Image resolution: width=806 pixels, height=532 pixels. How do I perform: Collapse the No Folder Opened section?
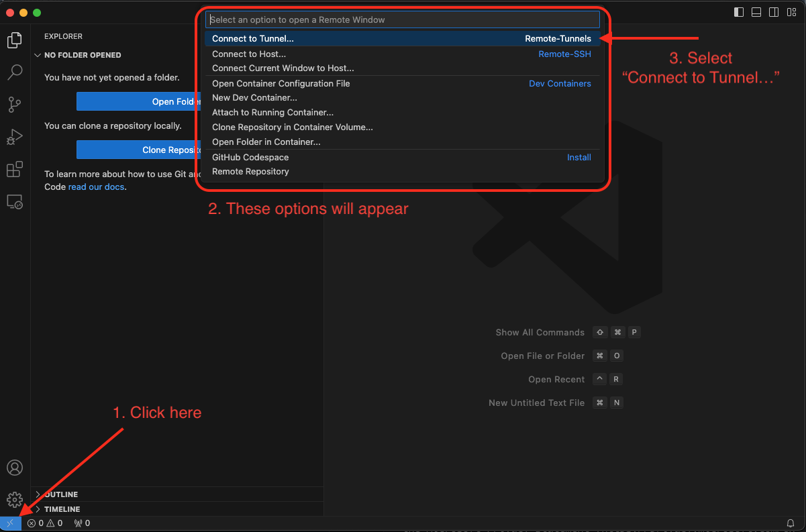pyautogui.click(x=82, y=55)
